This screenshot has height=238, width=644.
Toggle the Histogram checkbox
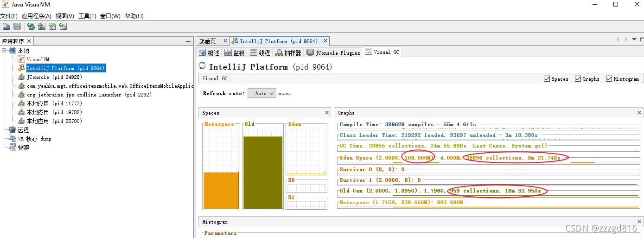click(x=609, y=79)
